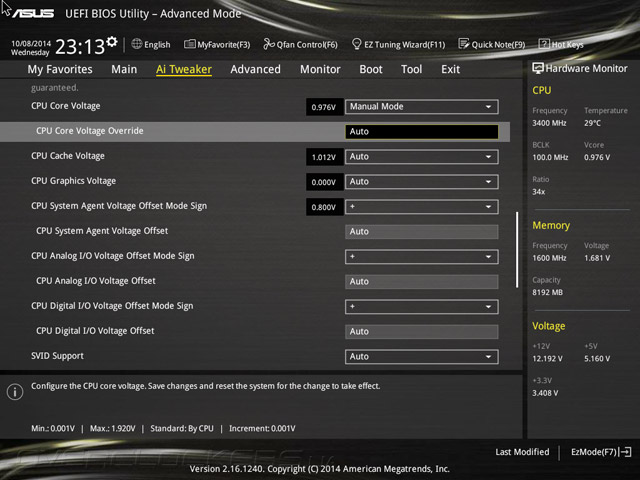
Task: Click the 0.976V core voltage readout
Action: 324,107
